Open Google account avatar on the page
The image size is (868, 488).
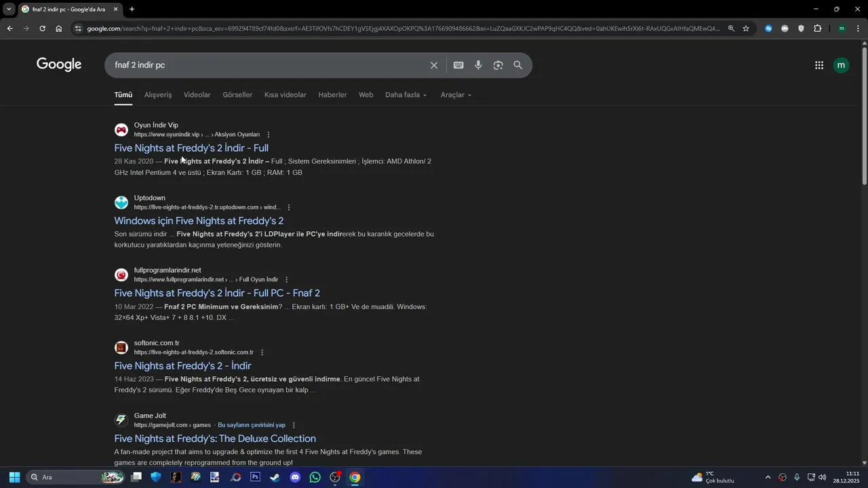tap(842, 65)
